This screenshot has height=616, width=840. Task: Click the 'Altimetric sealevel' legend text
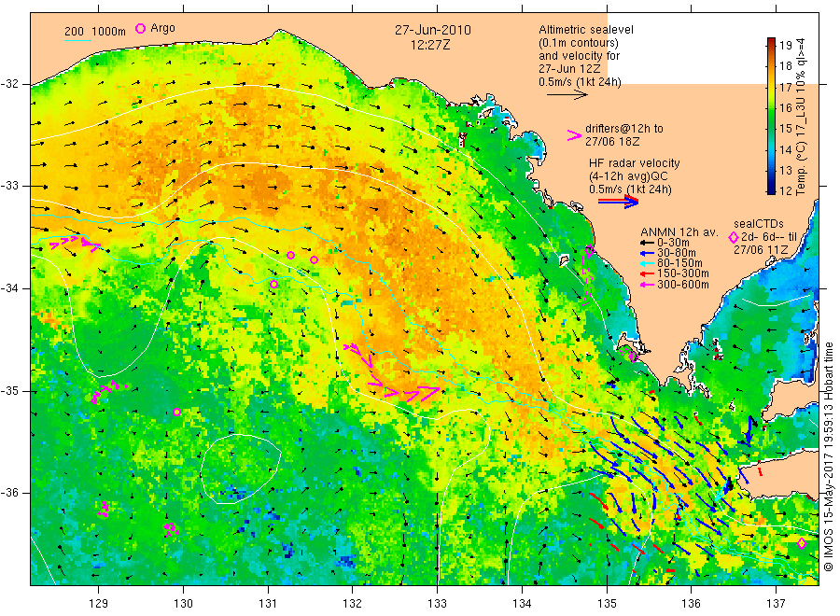585,30
